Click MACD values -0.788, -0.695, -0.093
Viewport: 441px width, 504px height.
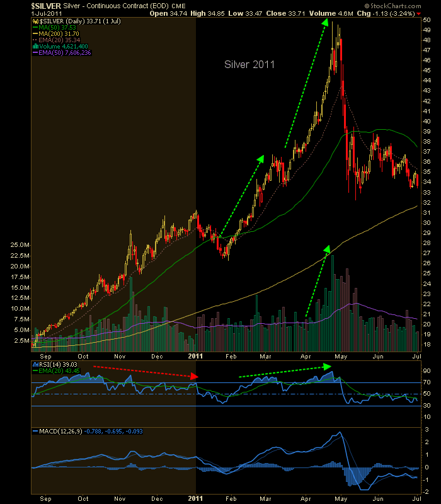[113, 432]
